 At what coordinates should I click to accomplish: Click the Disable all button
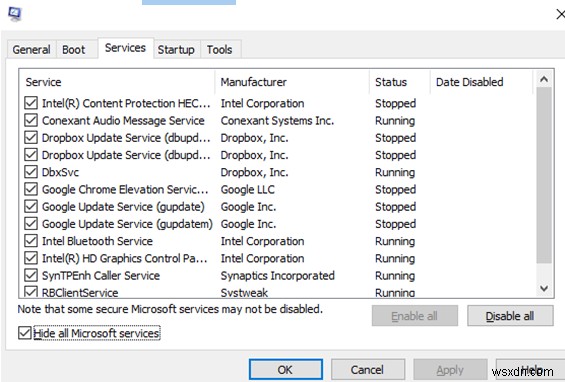tap(510, 316)
